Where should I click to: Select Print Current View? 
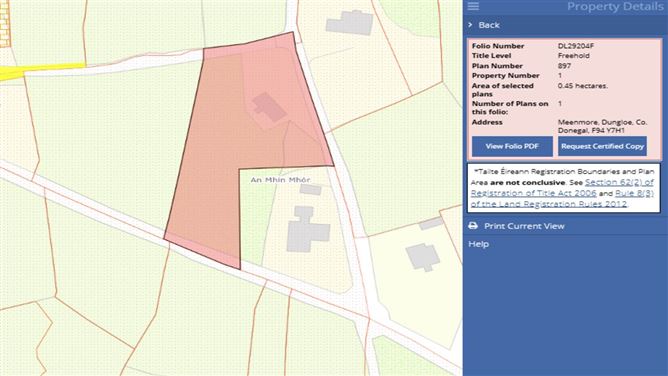point(524,226)
